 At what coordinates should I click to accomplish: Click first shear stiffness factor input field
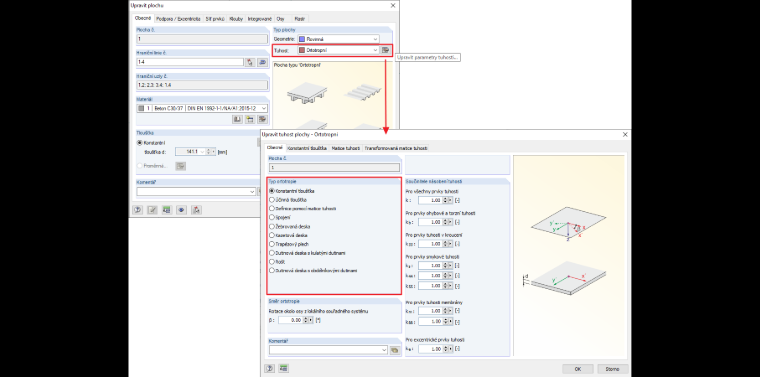pyautogui.click(x=431, y=266)
